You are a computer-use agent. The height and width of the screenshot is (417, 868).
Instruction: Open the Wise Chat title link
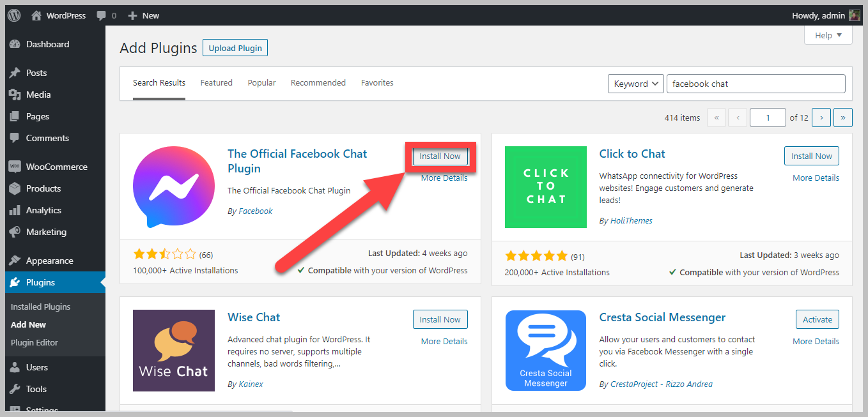click(x=254, y=317)
